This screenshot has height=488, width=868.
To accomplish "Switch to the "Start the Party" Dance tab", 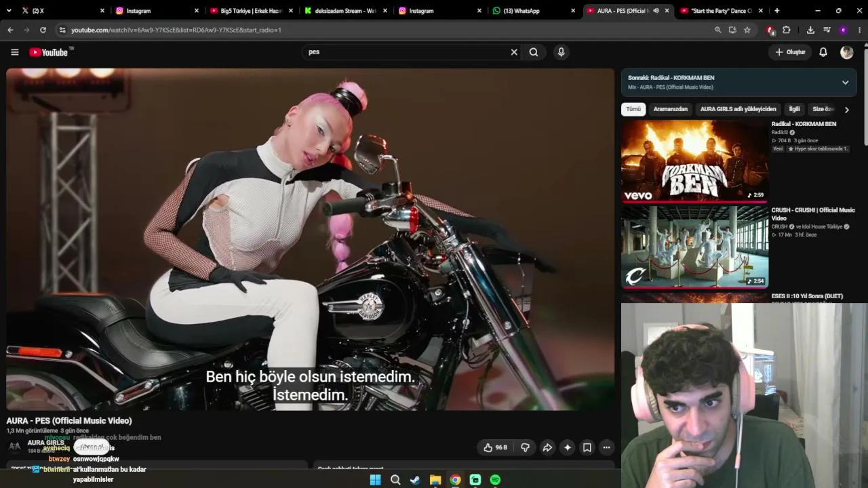I will [x=721, y=11].
